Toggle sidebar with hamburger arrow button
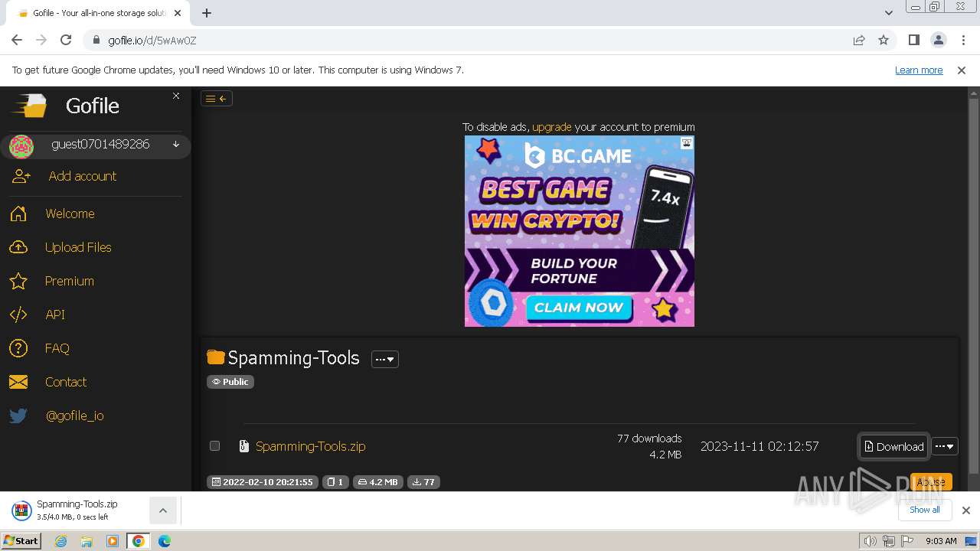 point(216,98)
